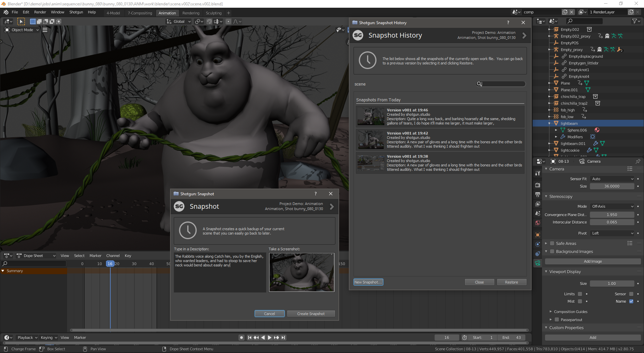This screenshot has width=644, height=353.
Task: Toggle the Limits checkbox
Action: coord(580,294)
